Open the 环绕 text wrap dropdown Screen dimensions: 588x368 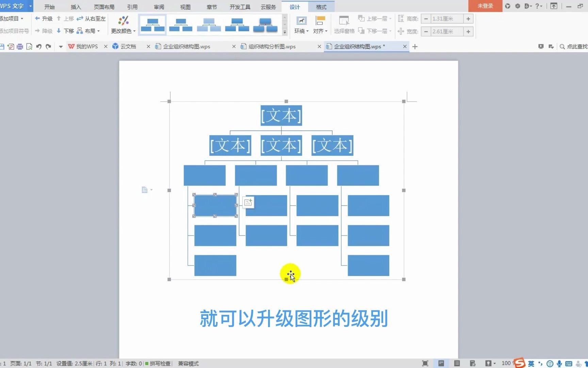click(301, 25)
